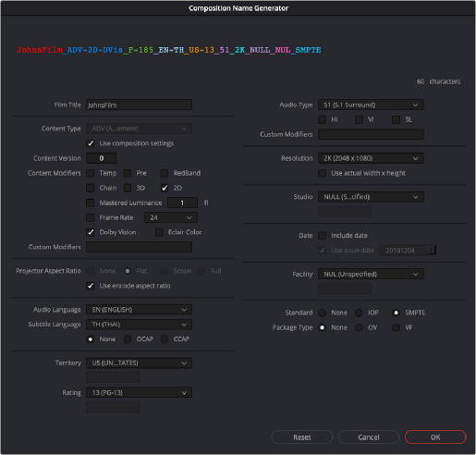476x455 pixels.
Task: Enable the SL audio checkbox
Action: [396, 119]
